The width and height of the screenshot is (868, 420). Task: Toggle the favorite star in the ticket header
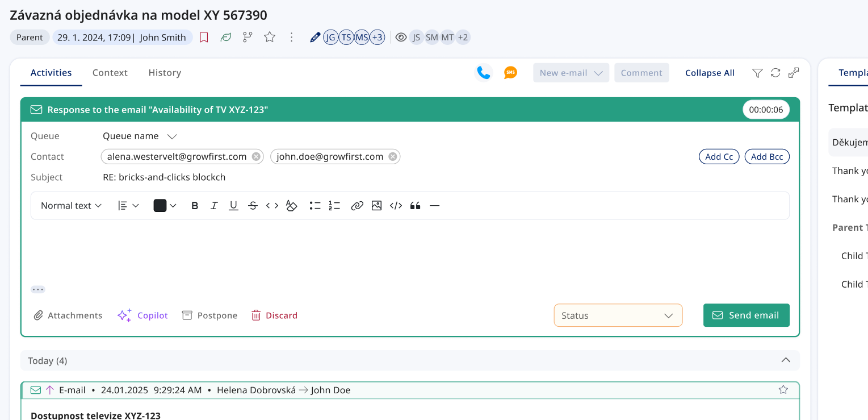coord(269,36)
